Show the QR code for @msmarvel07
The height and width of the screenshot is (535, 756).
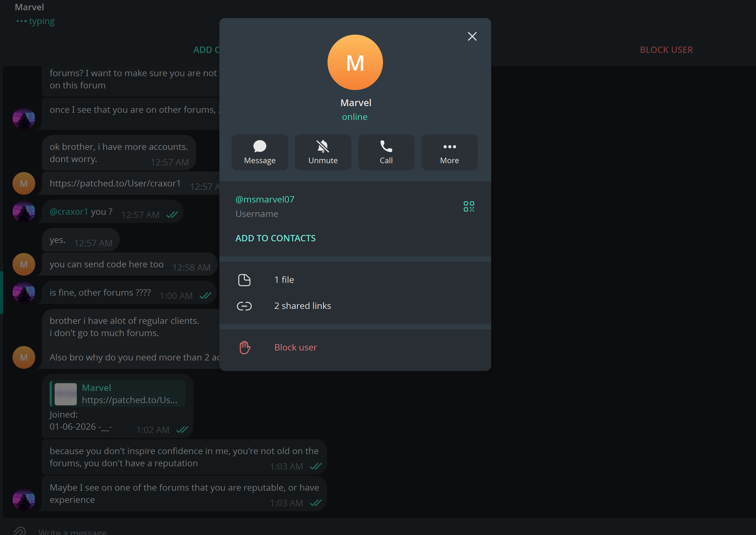pos(468,207)
